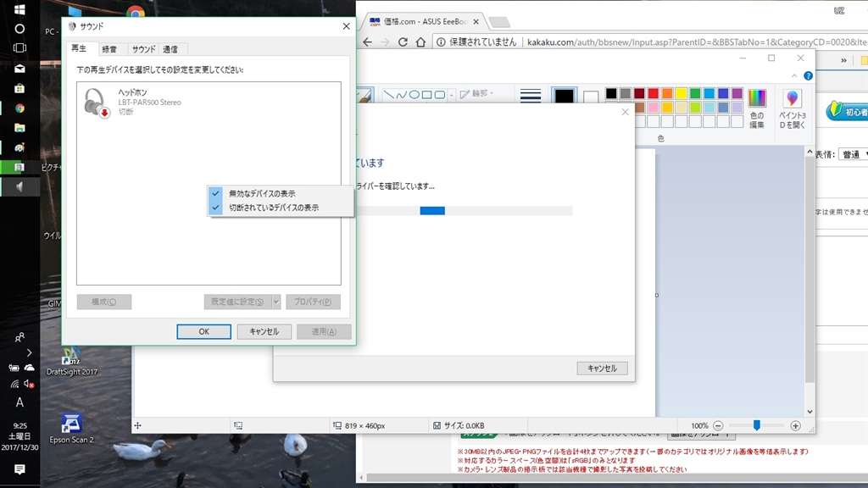Select the ヘッドホン LBT-PAR500 Stereo device
This screenshot has width=868, height=488.
tap(209, 103)
